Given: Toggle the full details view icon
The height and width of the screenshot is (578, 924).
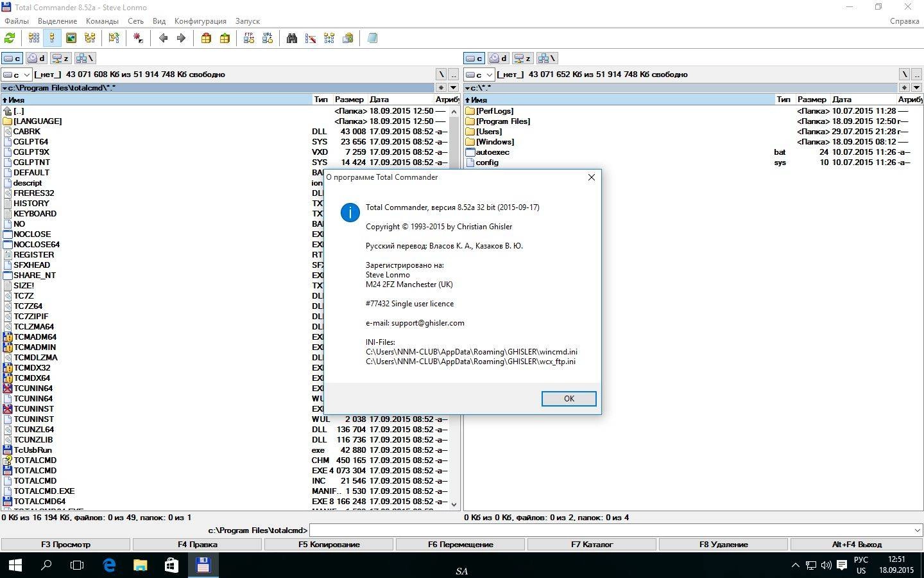Looking at the screenshot, I should (52, 39).
